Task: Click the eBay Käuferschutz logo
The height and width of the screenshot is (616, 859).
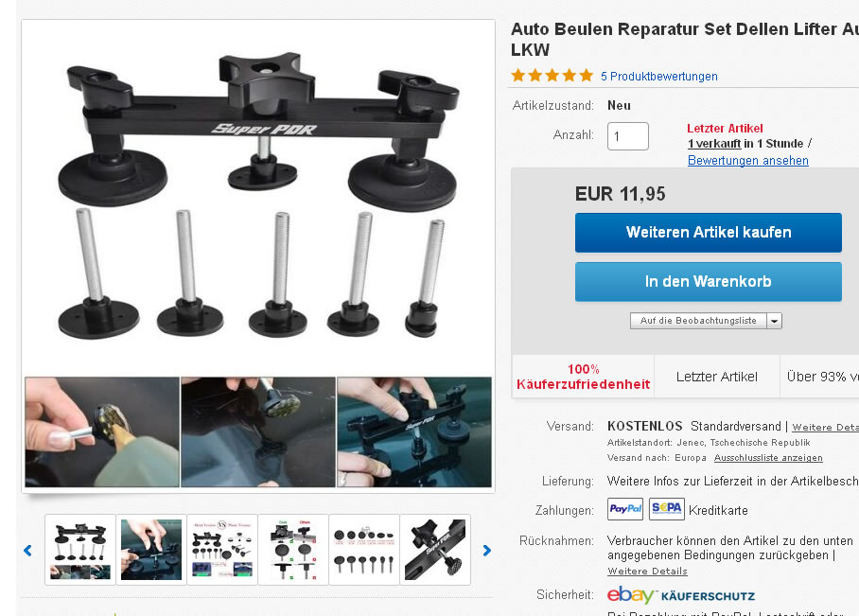Action: 681,595
